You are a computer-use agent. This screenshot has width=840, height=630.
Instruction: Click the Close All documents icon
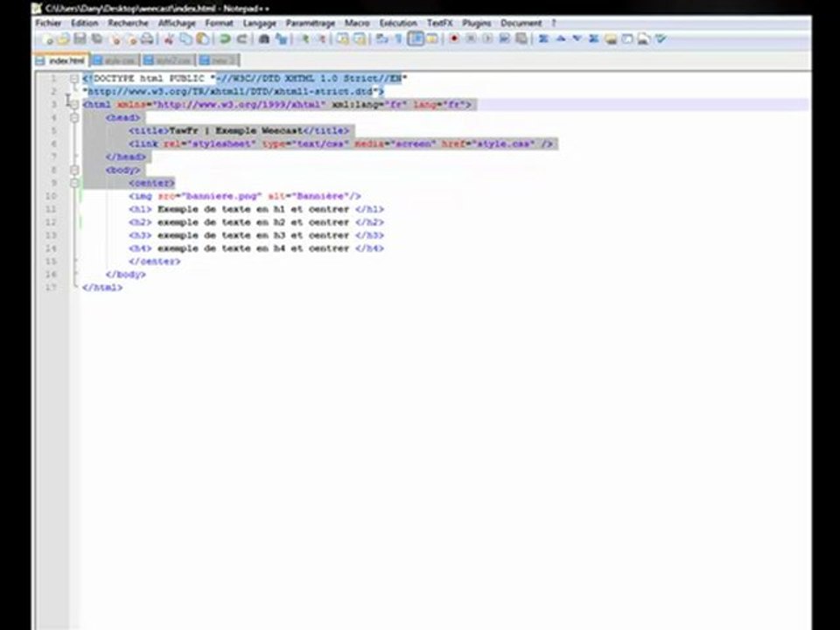(130, 39)
